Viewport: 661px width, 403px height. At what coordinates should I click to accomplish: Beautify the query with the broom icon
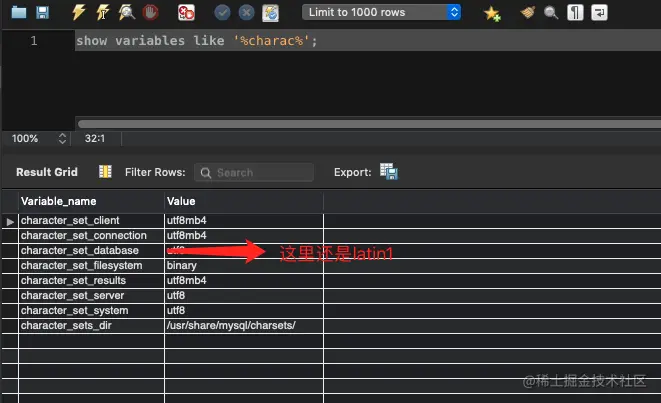(527, 12)
